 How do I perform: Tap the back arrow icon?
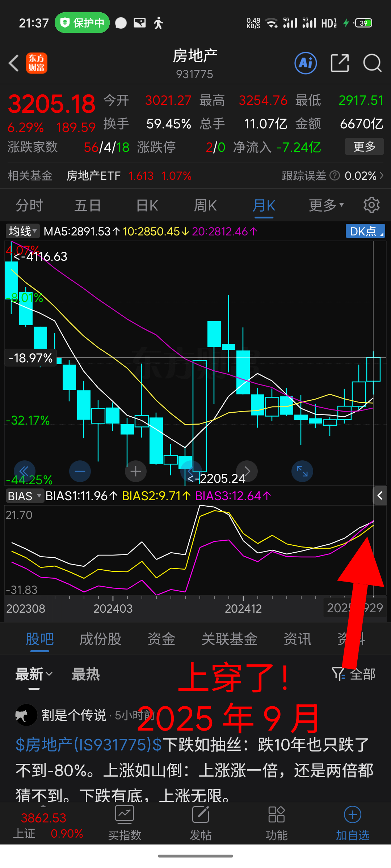point(14,63)
